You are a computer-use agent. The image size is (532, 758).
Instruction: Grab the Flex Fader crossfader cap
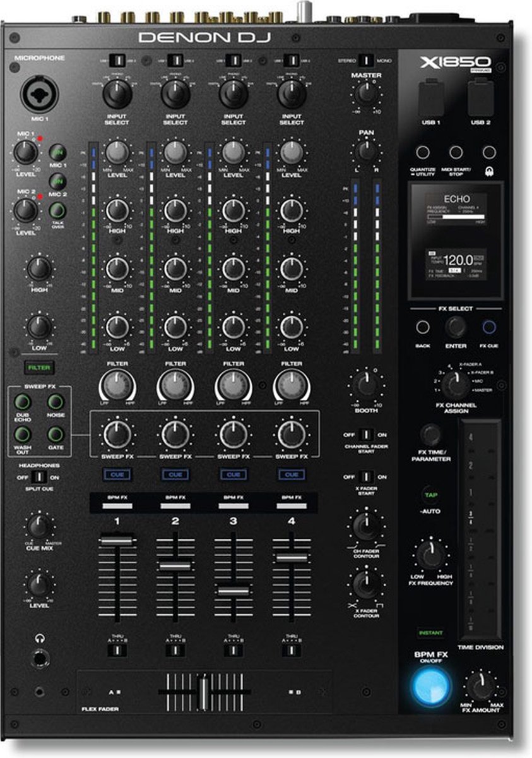[204, 692]
